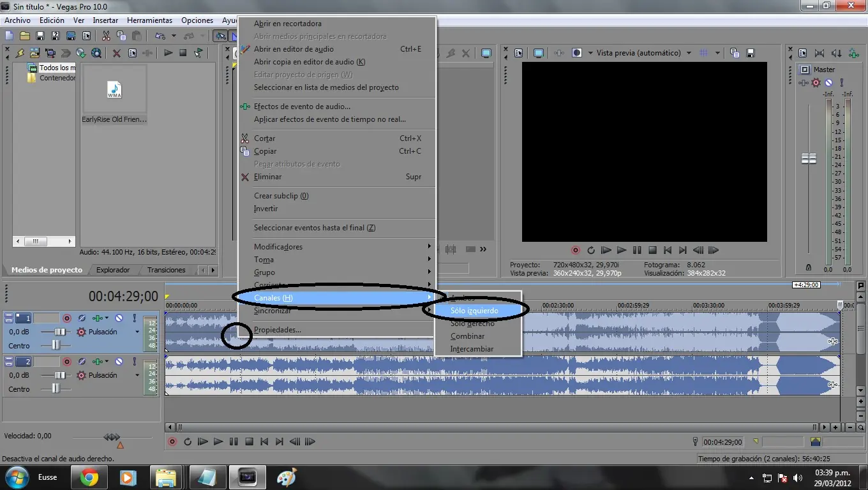Pause playback in the video preview transport
Viewport: 868px width, 490px height.
637,250
